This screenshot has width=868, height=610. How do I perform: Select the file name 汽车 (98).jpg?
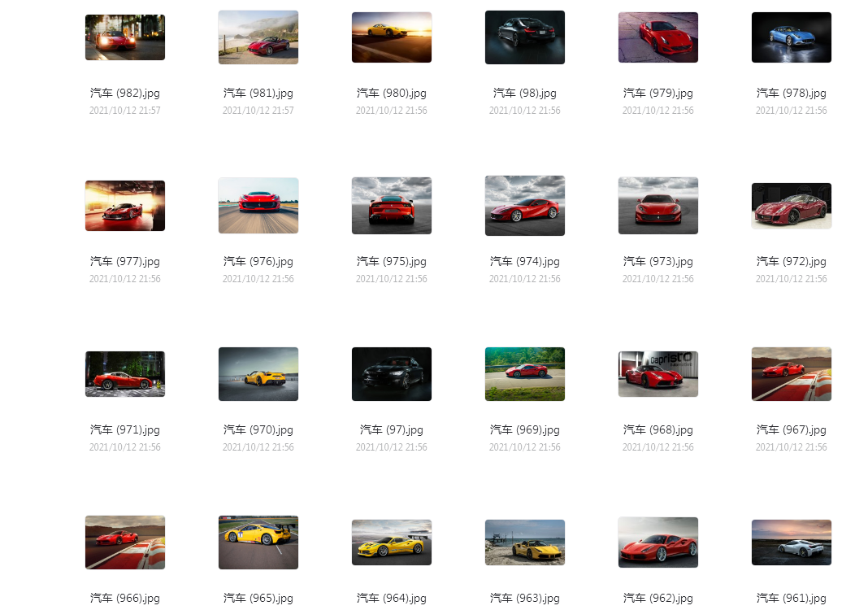pyautogui.click(x=525, y=93)
